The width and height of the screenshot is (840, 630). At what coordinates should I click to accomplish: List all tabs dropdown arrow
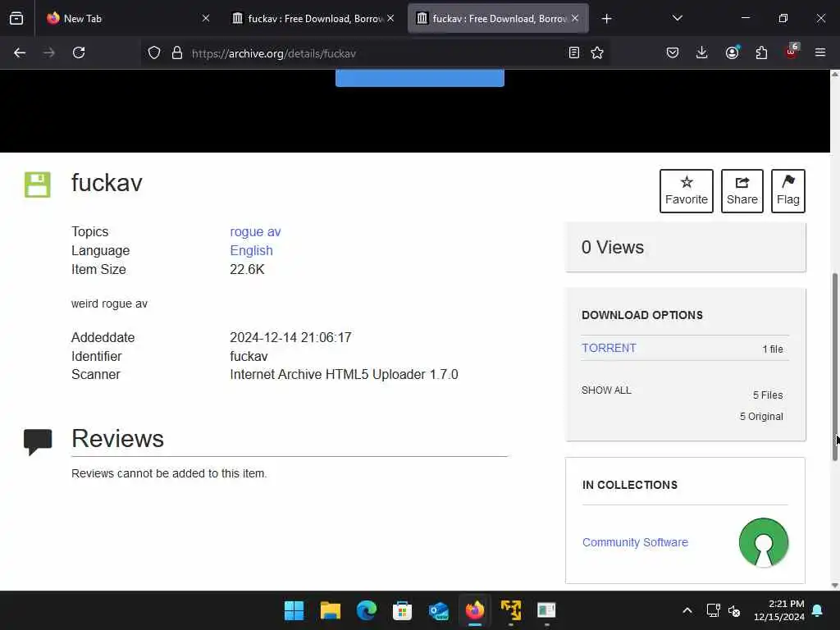point(677,18)
